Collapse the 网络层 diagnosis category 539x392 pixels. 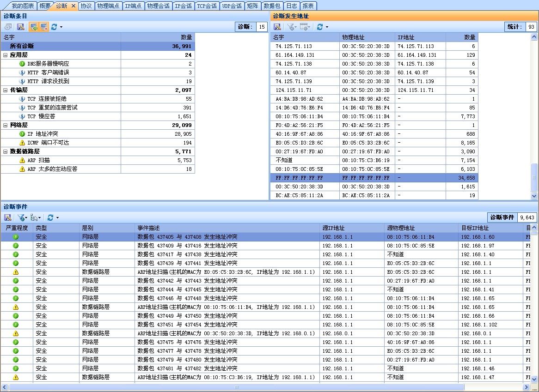[5, 125]
